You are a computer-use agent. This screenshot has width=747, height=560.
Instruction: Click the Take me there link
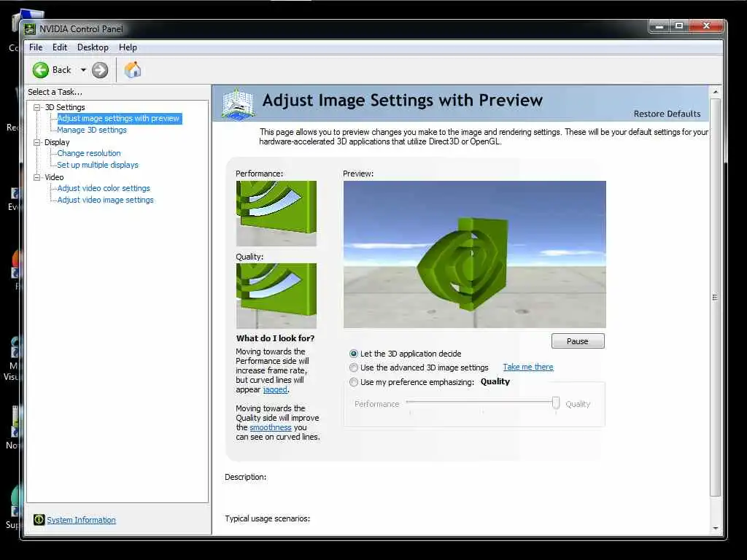528,367
